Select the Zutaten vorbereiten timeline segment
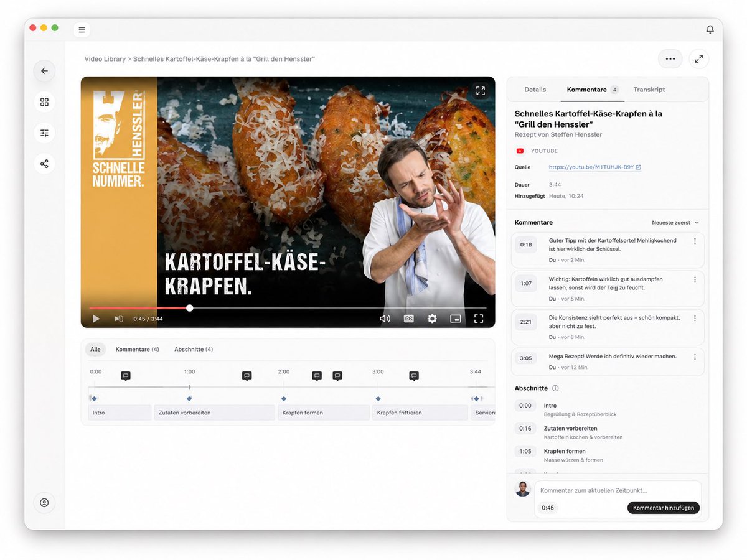The image size is (747, 560). [214, 413]
